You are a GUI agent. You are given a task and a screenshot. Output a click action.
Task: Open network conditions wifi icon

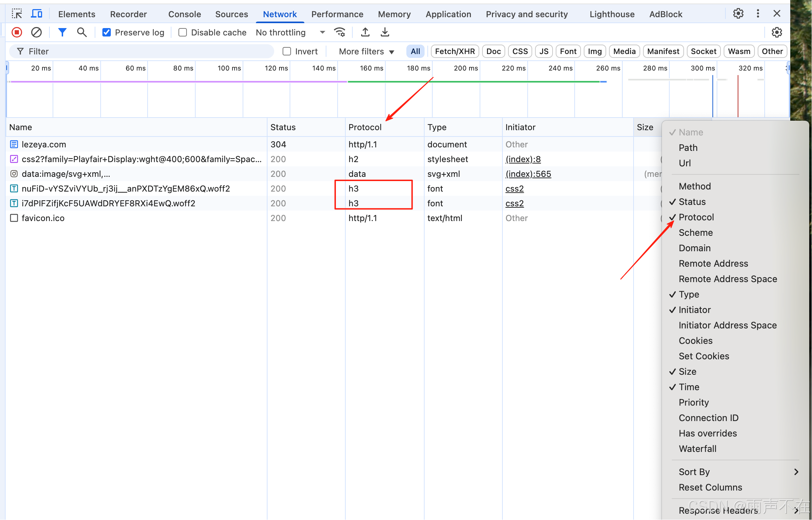click(x=339, y=32)
